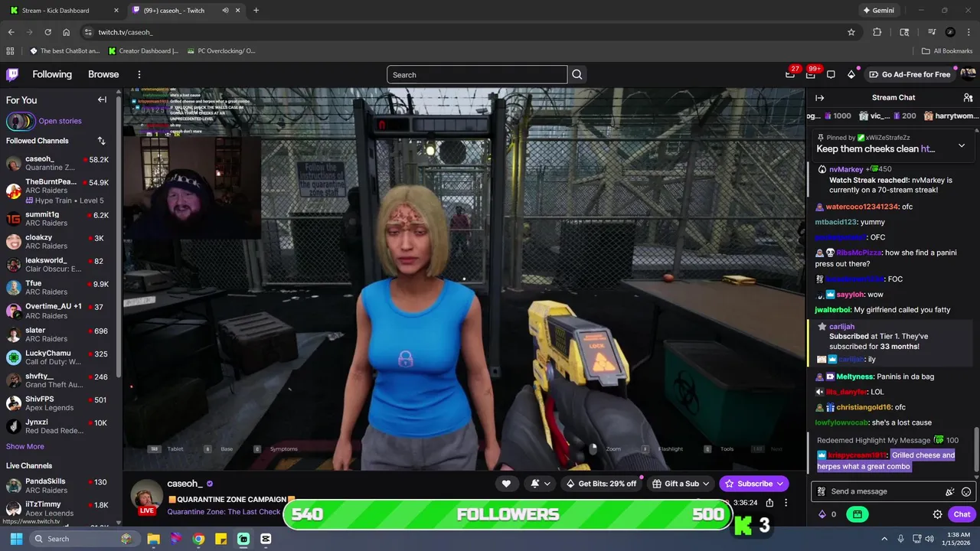
Task: Open the Gift a Sub dropdown
Action: (x=681, y=484)
